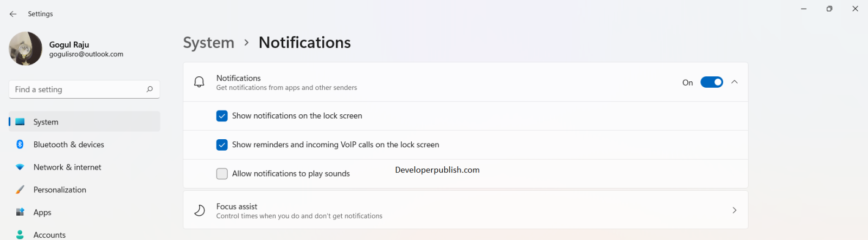This screenshot has height=240, width=868.
Task: Go back to System breadcrumb
Action: pyautogui.click(x=209, y=42)
